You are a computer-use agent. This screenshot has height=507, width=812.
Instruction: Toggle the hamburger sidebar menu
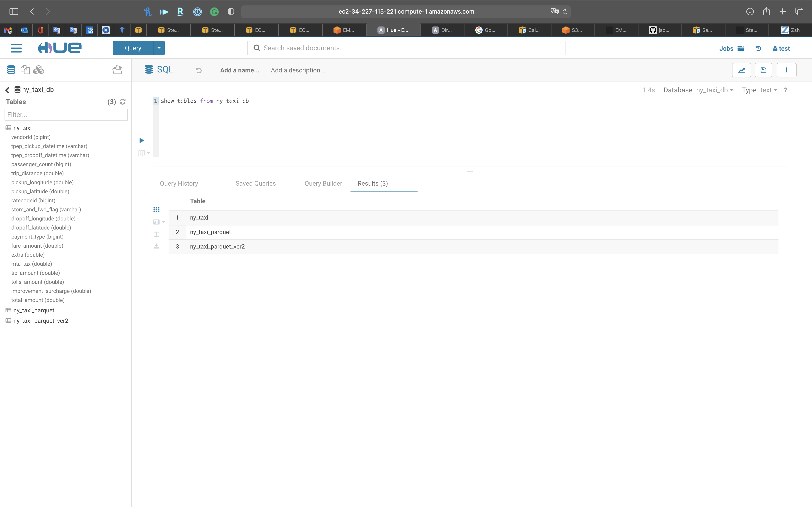click(x=16, y=48)
